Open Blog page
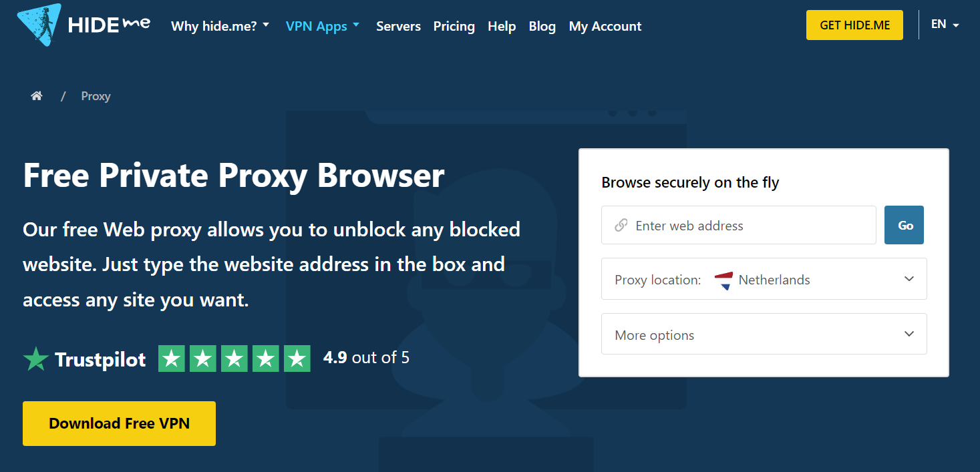This screenshot has height=472, width=980. (542, 26)
